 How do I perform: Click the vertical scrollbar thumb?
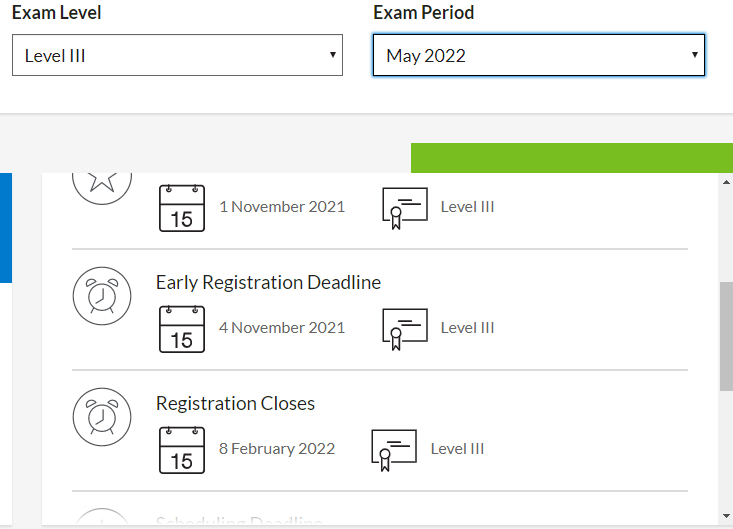(726, 336)
